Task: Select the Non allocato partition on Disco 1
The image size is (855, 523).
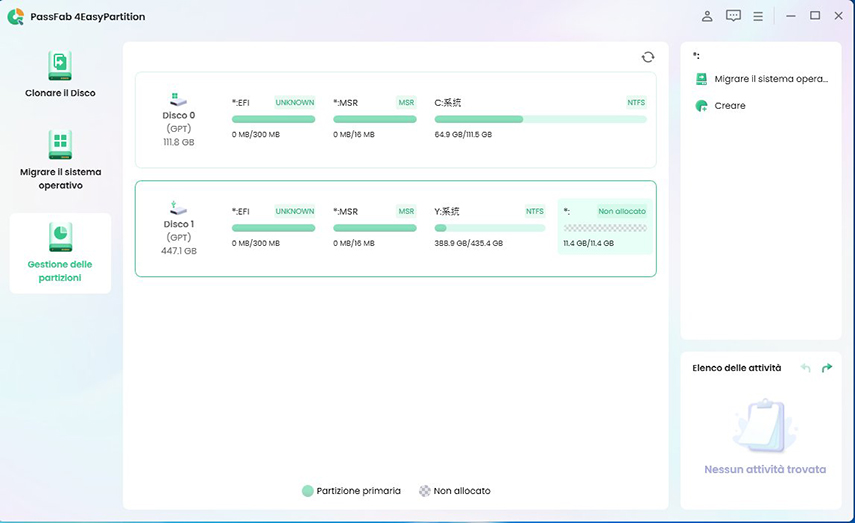Action: coord(604,226)
